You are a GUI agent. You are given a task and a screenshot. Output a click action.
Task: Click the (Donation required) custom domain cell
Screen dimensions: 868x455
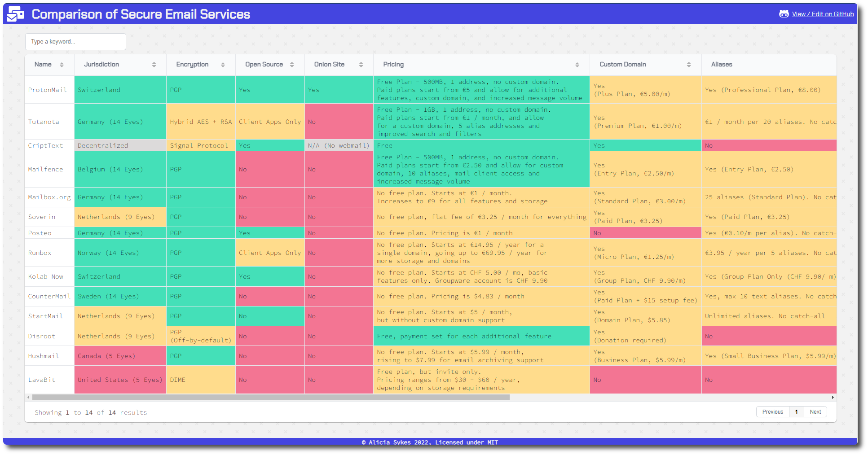pyautogui.click(x=646, y=336)
